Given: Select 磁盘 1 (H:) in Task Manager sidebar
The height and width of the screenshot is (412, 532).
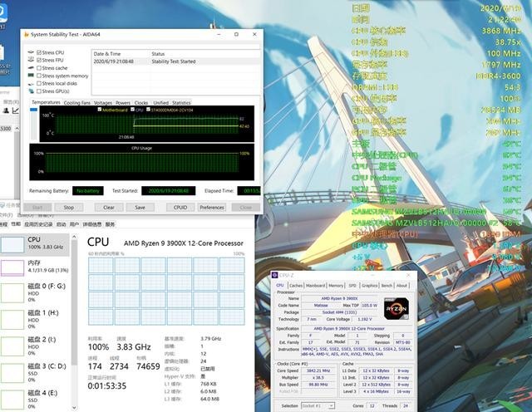Looking at the screenshot, I should tap(35, 320).
